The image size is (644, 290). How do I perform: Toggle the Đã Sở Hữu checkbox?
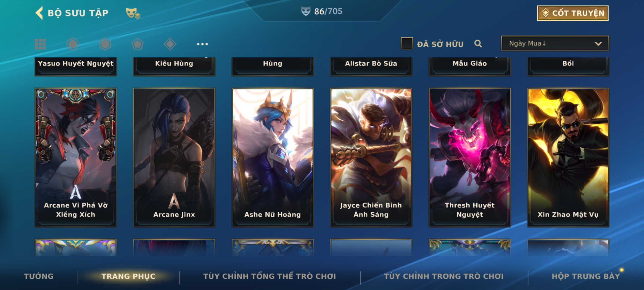[407, 44]
